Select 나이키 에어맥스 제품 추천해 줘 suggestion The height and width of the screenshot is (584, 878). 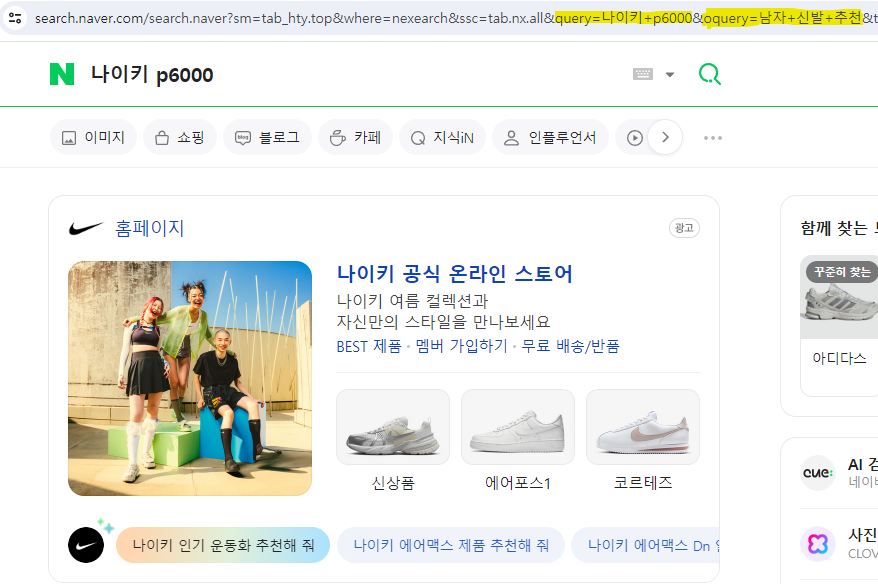451,545
